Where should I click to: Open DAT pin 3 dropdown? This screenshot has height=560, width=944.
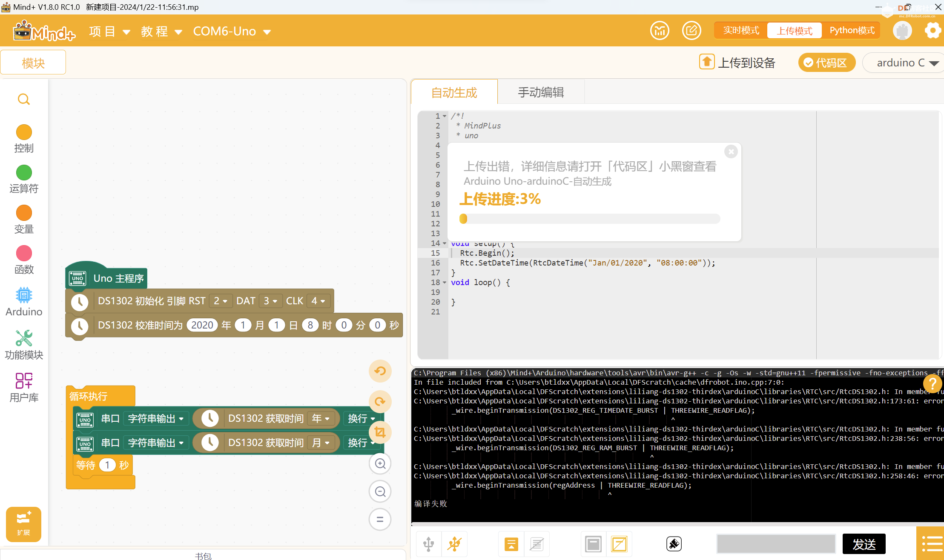270,301
